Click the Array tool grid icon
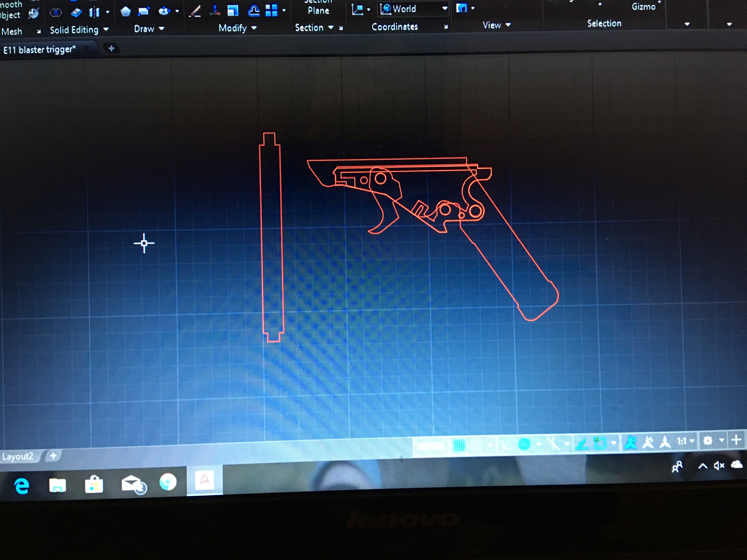 click(271, 10)
